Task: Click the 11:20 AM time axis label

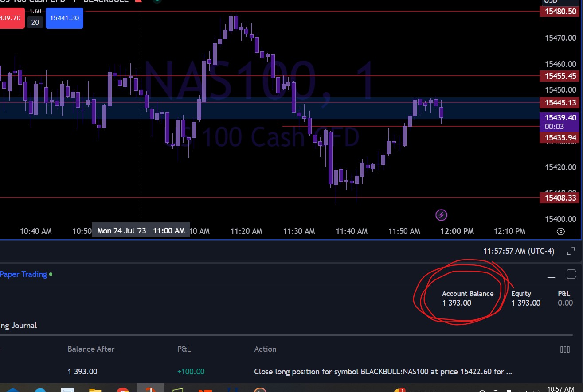Action: click(x=247, y=231)
